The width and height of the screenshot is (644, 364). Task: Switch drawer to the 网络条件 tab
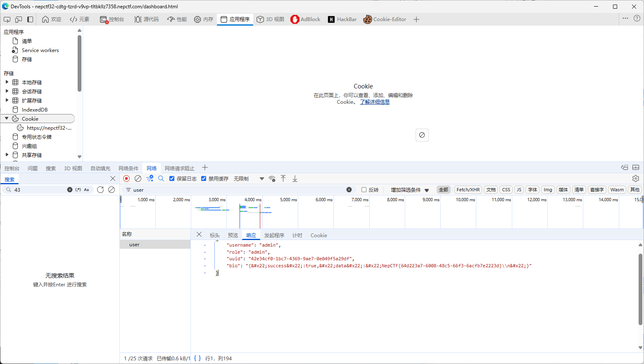pyautogui.click(x=128, y=169)
